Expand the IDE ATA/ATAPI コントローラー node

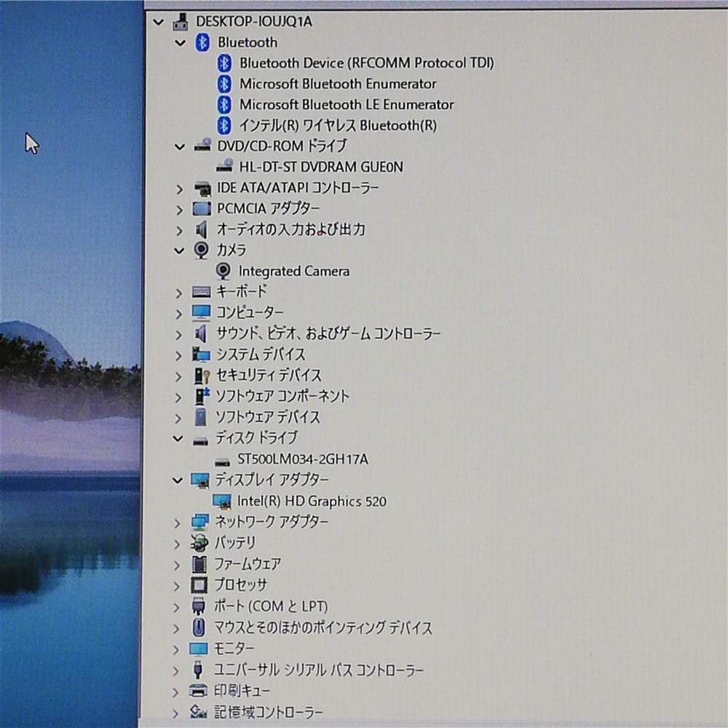tap(180, 189)
